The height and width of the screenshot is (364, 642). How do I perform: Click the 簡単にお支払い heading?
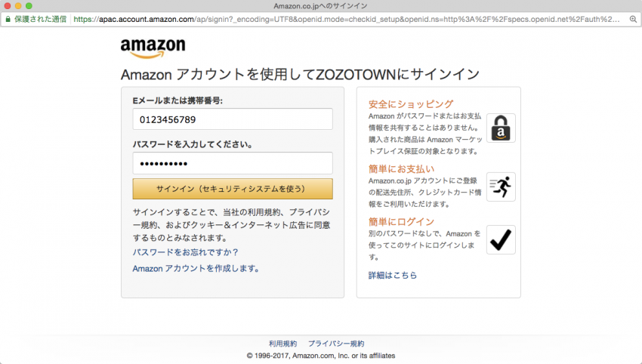pyautogui.click(x=401, y=168)
